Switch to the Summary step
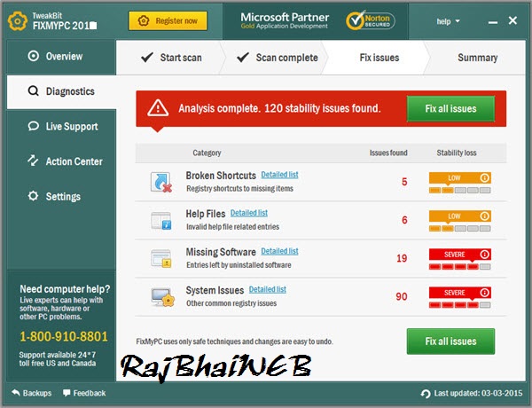The height and width of the screenshot is (408, 532). pyautogui.click(x=477, y=58)
